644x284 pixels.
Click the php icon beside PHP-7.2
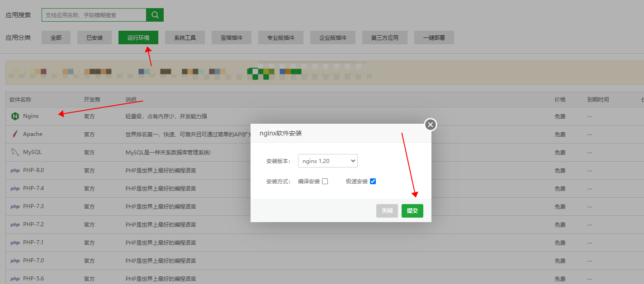coord(15,225)
